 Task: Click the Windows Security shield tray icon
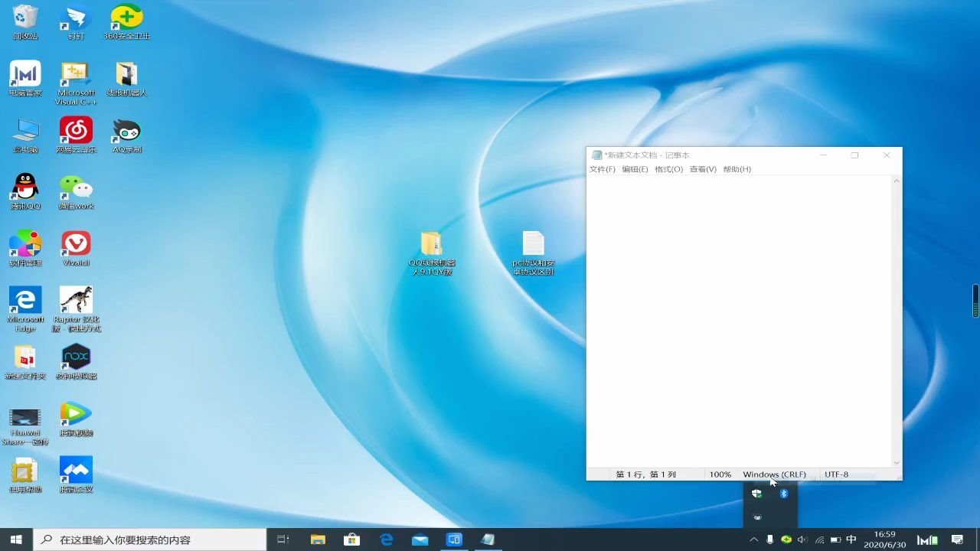coord(757,494)
